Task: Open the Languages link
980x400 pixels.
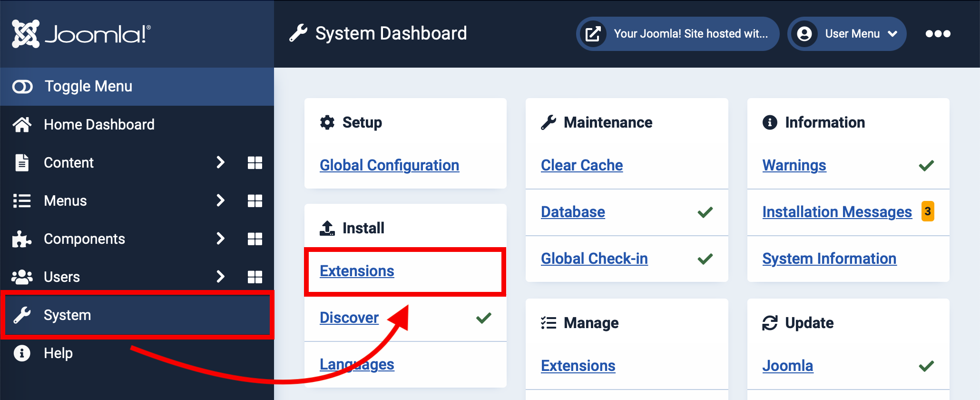Action: 357,364
